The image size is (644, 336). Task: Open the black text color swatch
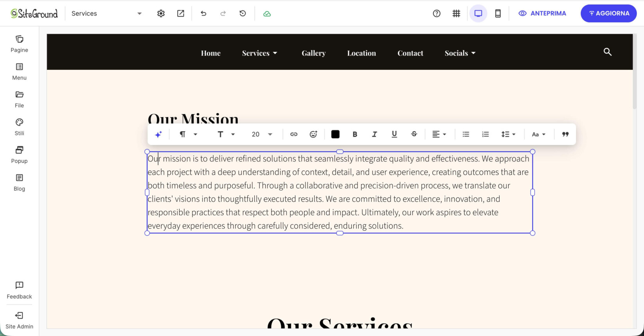coord(335,134)
